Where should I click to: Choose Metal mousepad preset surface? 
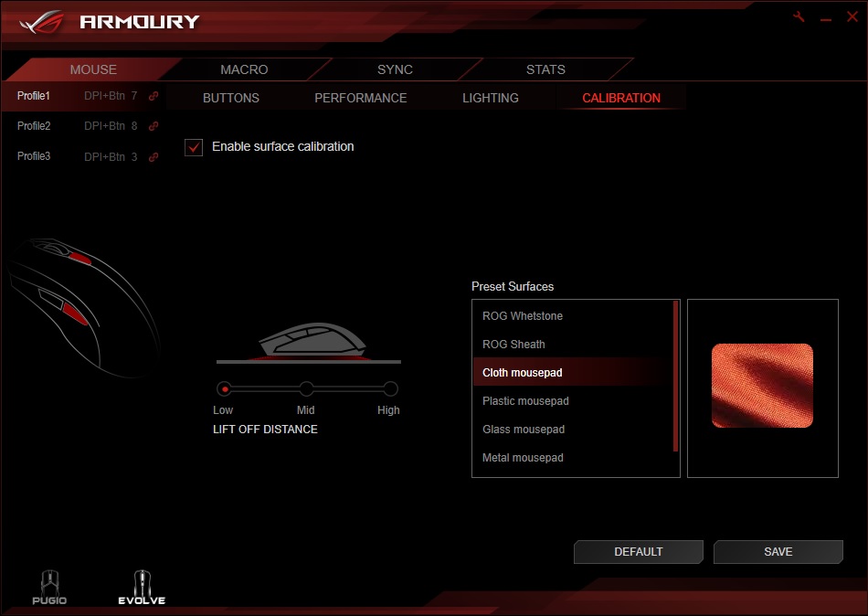point(572,458)
